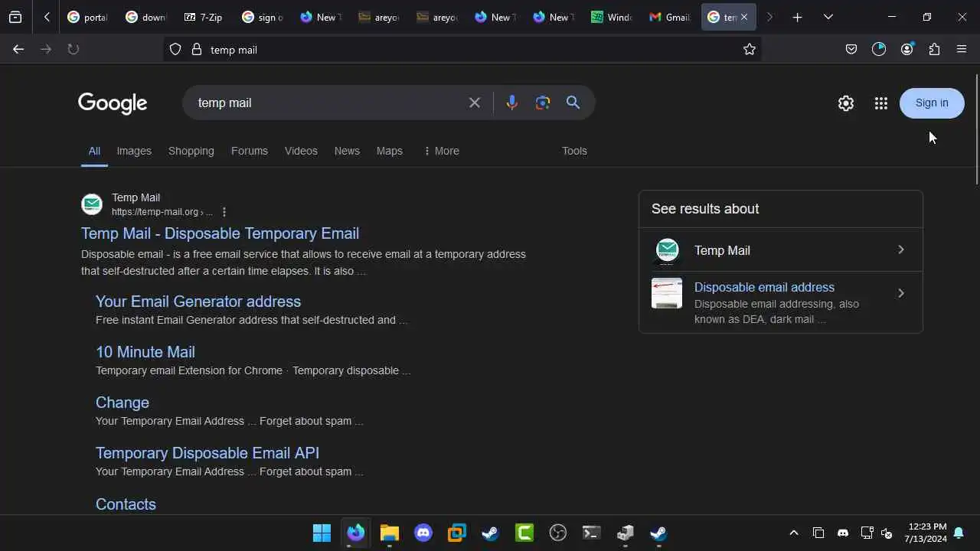Show site security padlock info
This screenshot has width=980, height=551.
tap(197, 49)
